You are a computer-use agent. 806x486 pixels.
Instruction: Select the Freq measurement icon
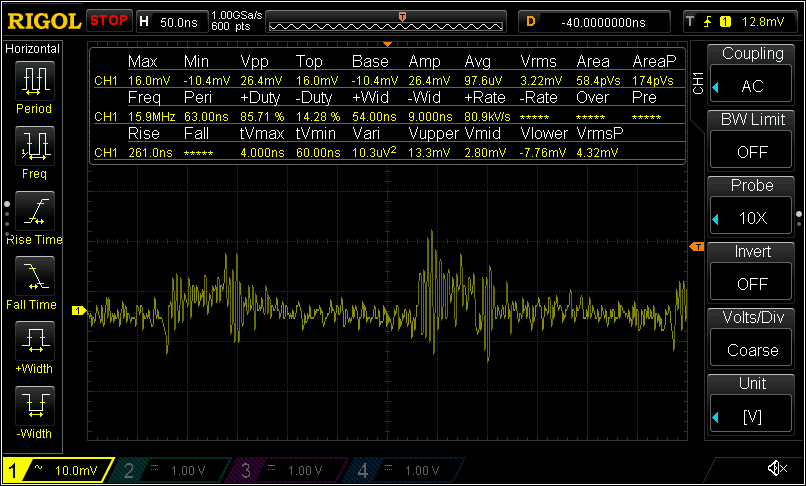pos(33,146)
